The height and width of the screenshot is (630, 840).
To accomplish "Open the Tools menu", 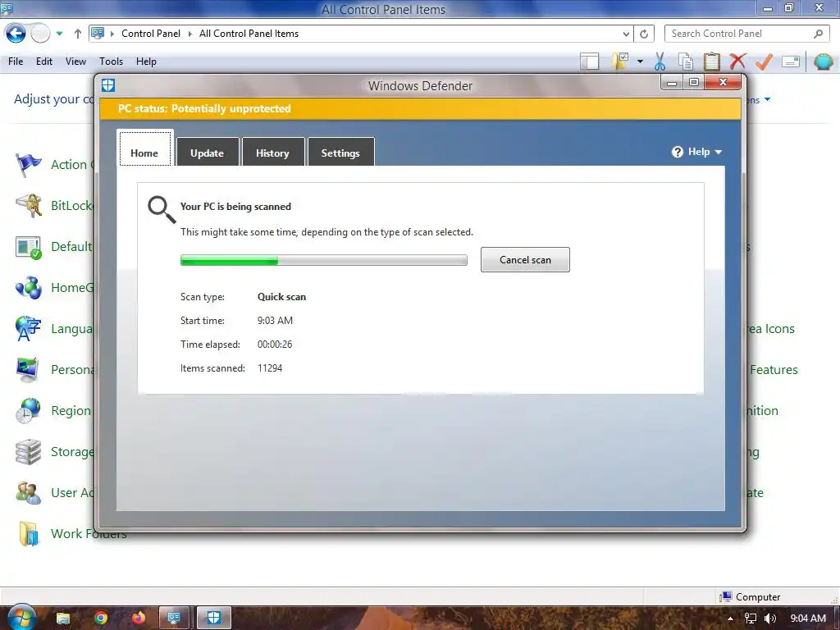I will point(111,61).
